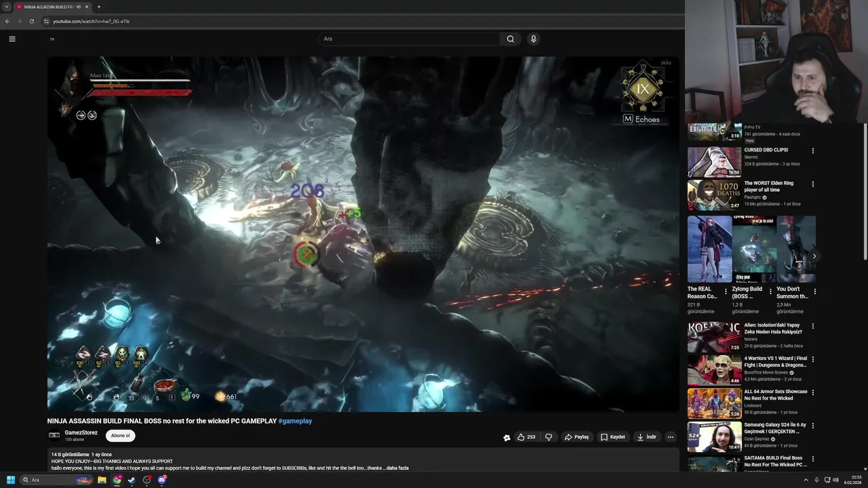Image resolution: width=868 pixels, height=488 pixels.
Task: Click the taskbar 'Ara' search box
Action: 57,480
